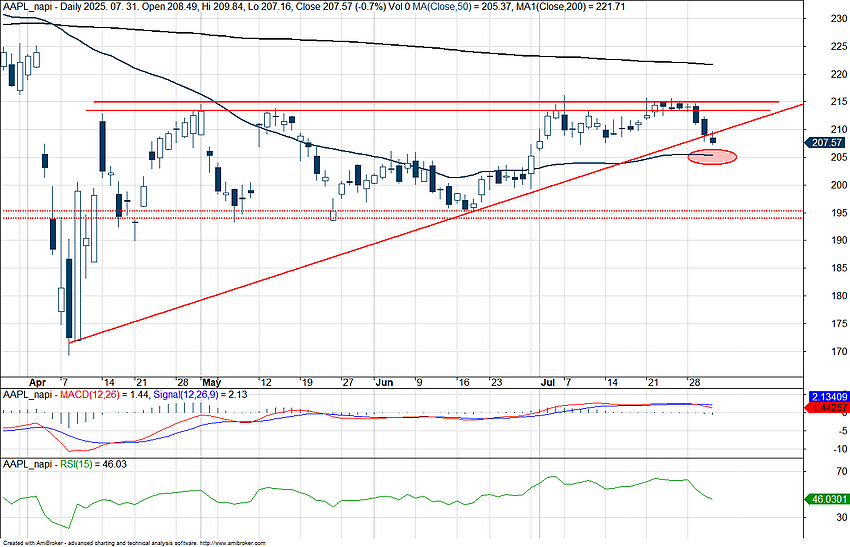Click the 185 price axis label
This screenshot has width=850, height=547.
839,268
